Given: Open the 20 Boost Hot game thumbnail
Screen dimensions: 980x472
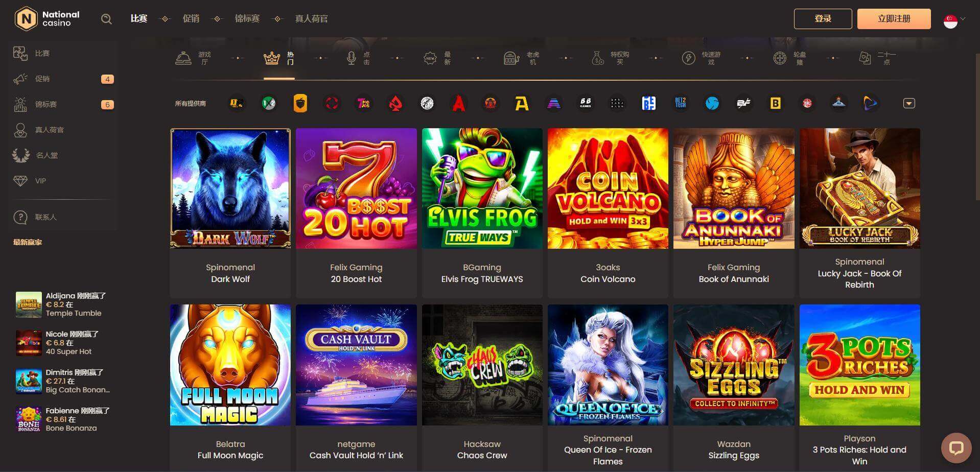Looking at the screenshot, I should (356, 188).
